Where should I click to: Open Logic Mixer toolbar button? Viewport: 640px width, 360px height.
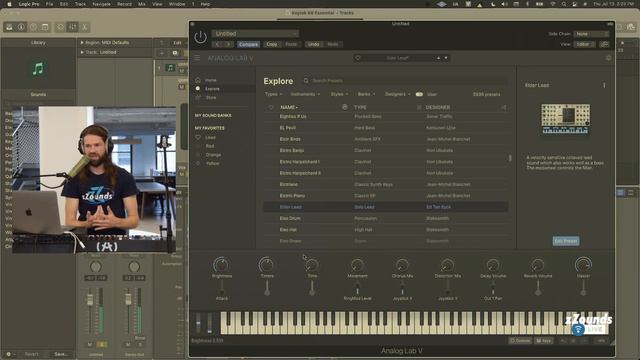73,27
